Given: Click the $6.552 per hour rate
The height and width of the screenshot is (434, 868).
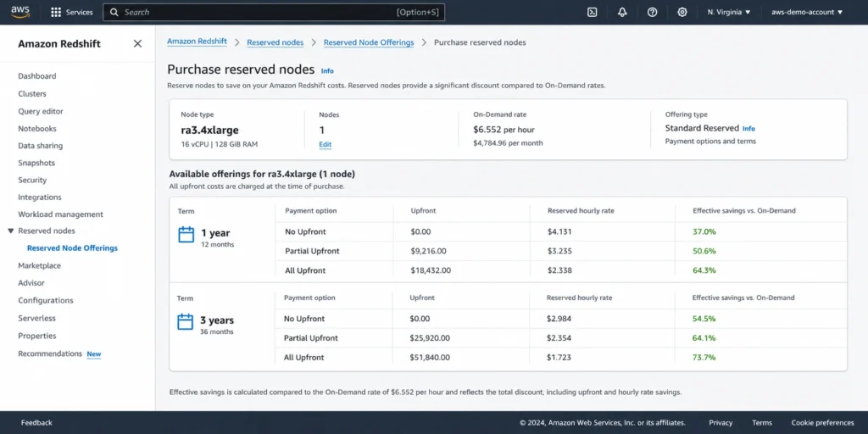Looking at the screenshot, I should [504, 130].
